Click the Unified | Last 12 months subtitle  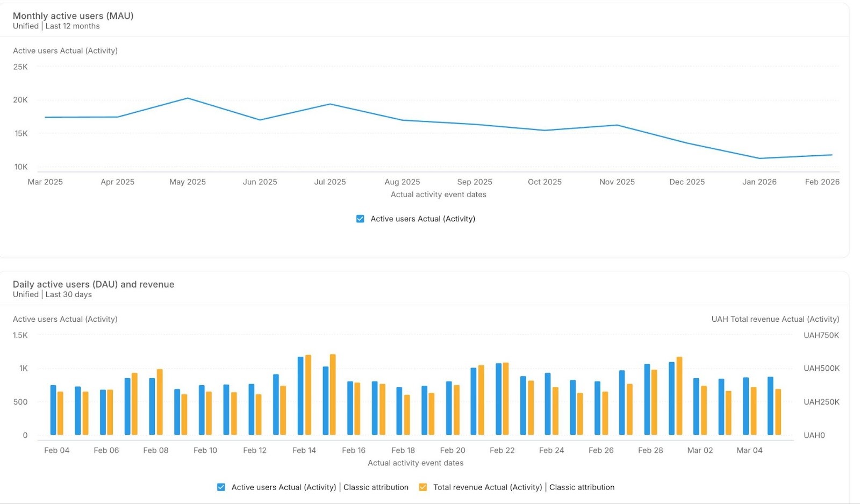click(56, 26)
